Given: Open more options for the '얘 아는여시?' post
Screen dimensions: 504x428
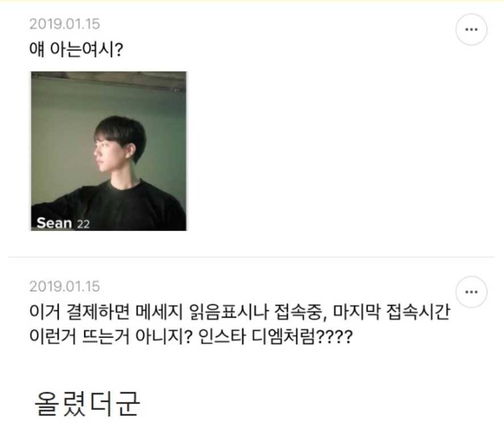Looking at the screenshot, I should [x=471, y=29].
